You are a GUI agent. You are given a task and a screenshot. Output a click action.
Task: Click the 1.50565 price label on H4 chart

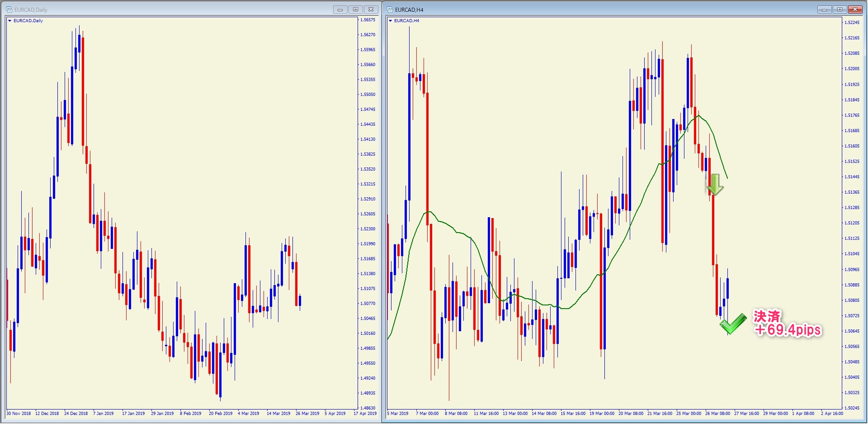click(852, 347)
